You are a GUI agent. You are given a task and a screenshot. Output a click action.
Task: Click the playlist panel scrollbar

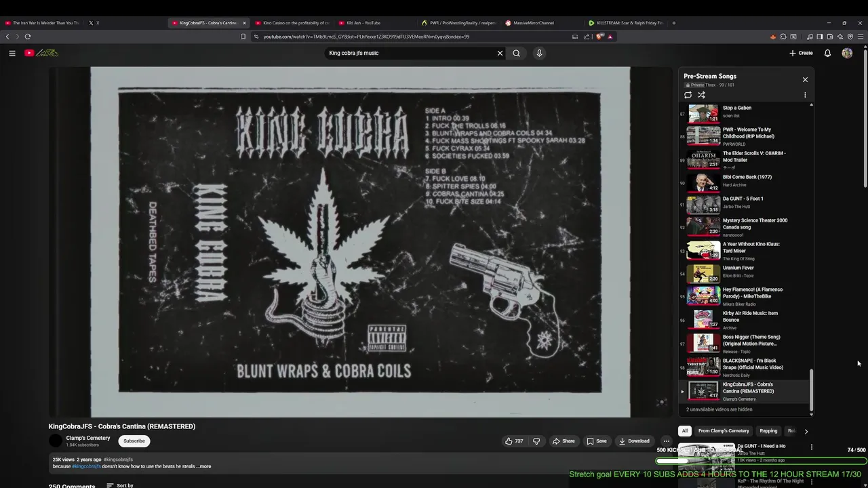(811, 390)
